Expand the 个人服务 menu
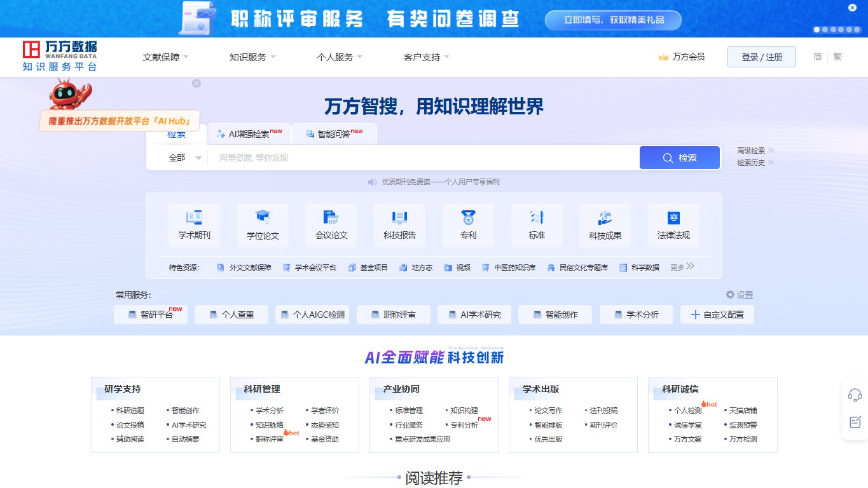 [340, 57]
